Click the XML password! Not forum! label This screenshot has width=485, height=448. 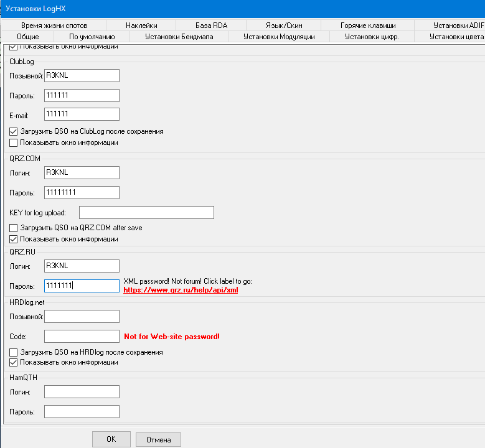coord(187,281)
